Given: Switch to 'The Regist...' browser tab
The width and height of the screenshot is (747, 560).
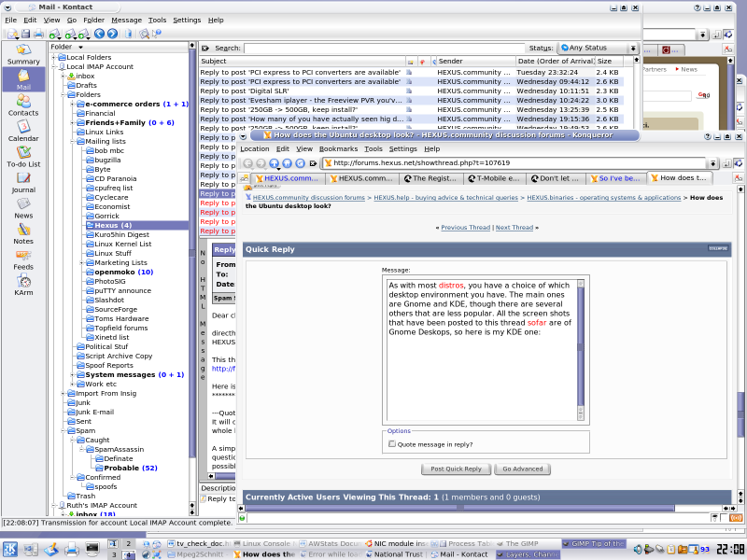Looking at the screenshot, I should [x=433, y=178].
